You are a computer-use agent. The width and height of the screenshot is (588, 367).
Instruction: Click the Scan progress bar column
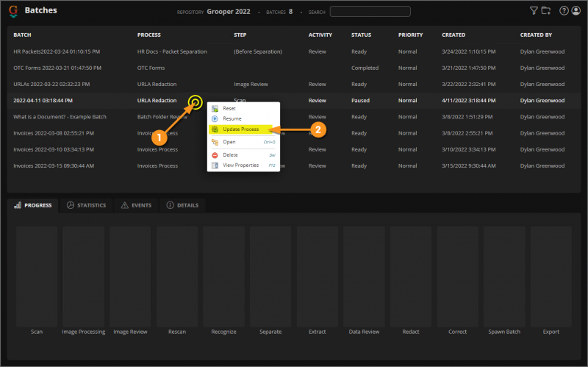coord(37,277)
